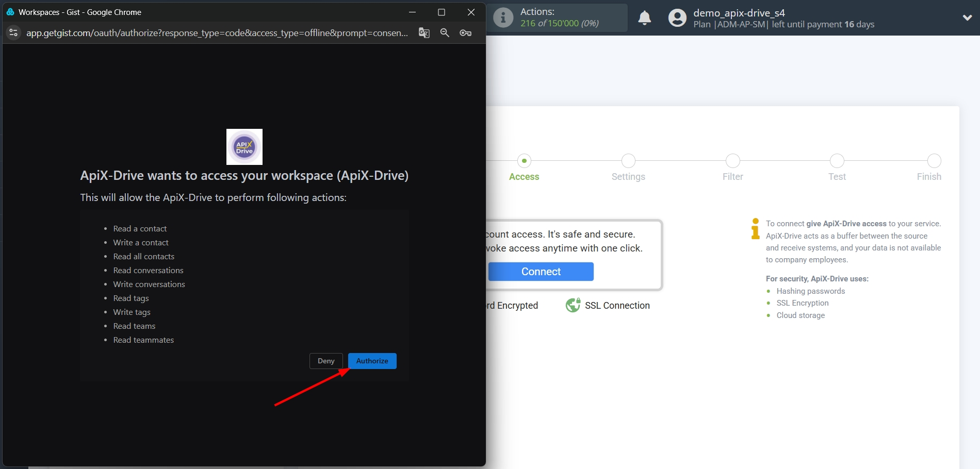Screen dimensions: 980x469
Task: Open site settings via the tune icon
Action: coord(13,32)
